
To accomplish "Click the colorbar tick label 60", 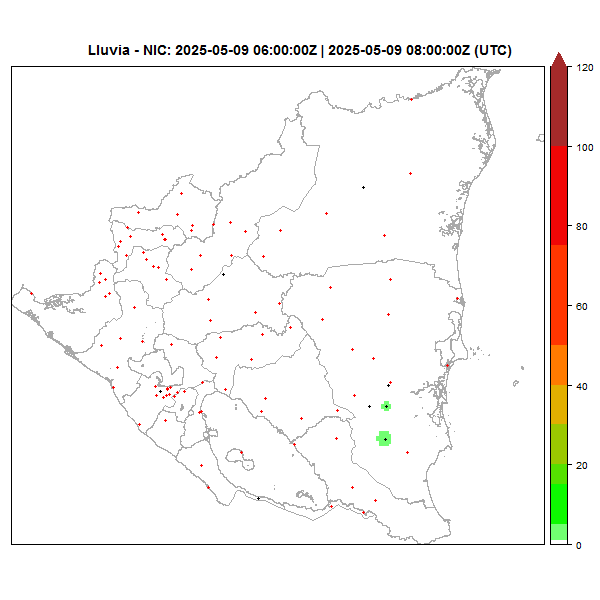I will pyautogui.click(x=582, y=307).
